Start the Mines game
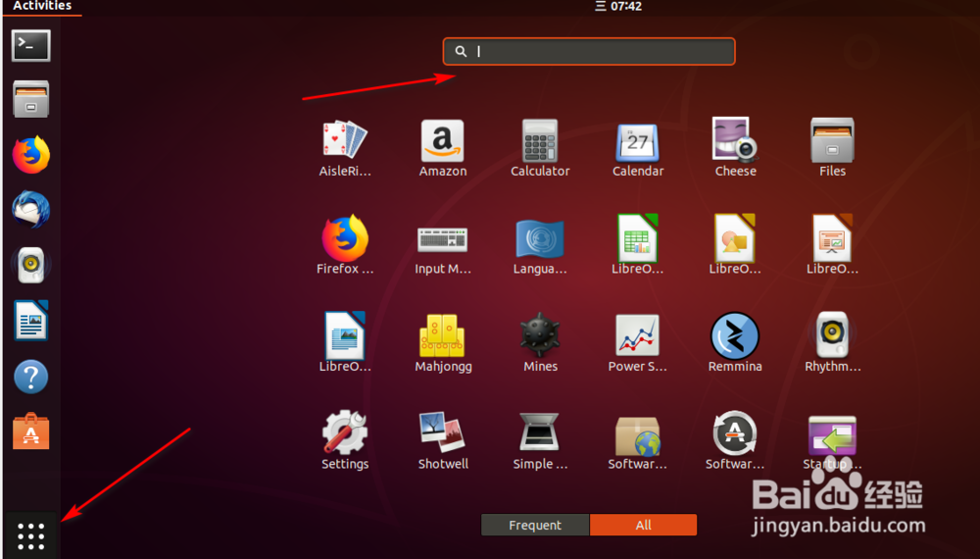The width and height of the screenshot is (980, 559). tap(540, 343)
